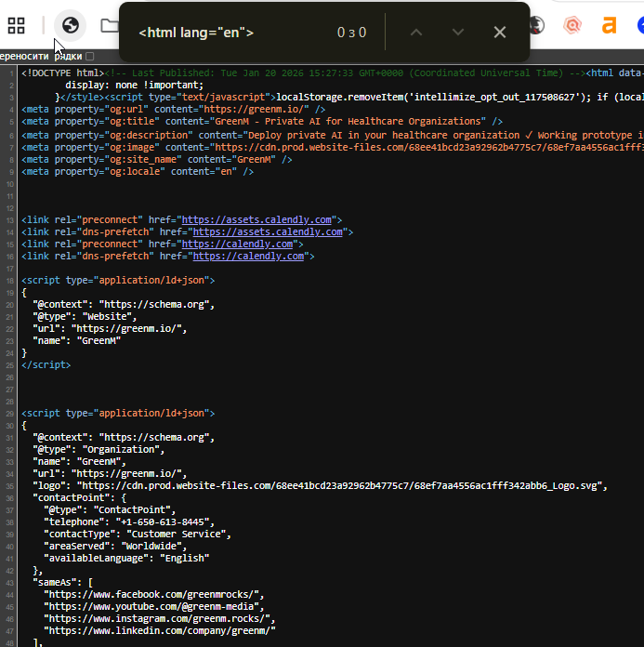Go to next find result
644x647 pixels.
[x=458, y=33]
